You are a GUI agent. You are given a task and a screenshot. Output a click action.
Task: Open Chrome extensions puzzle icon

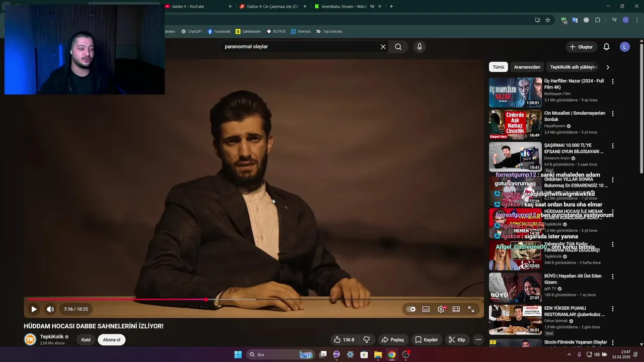point(598,20)
